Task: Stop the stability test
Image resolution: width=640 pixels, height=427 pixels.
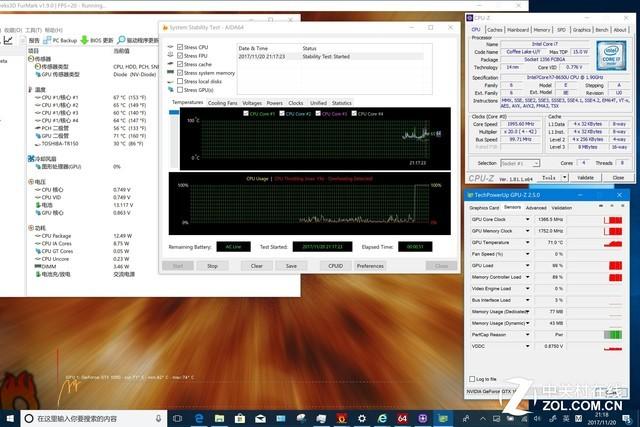Action: (212, 266)
